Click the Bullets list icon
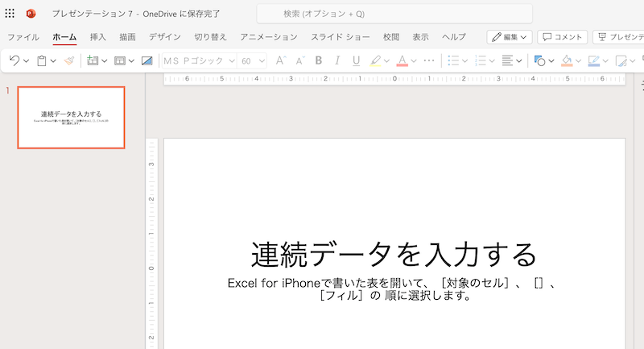Screen dimensions: 644x349 (453, 60)
